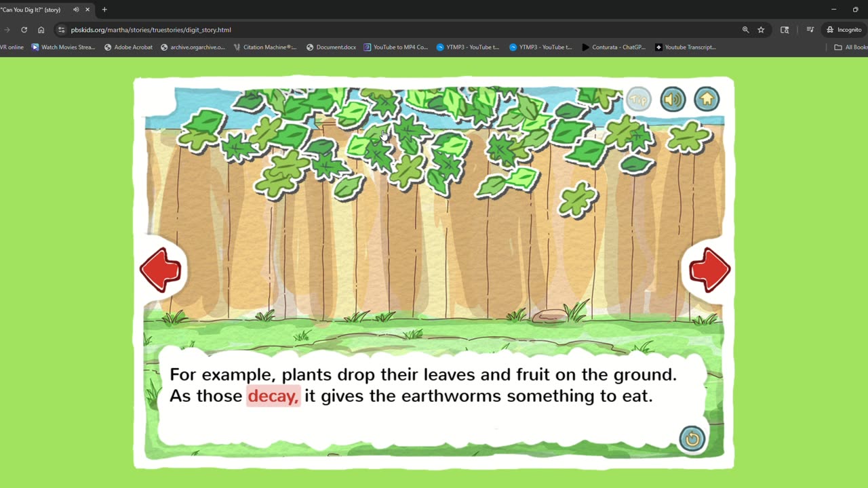Open the tab search icon in the toolbar
Screen dimensions: 868x488
click(785, 30)
